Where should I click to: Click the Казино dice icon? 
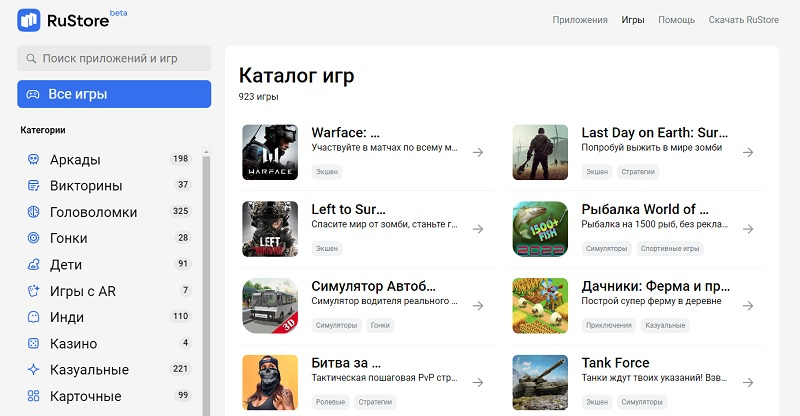point(33,344)
